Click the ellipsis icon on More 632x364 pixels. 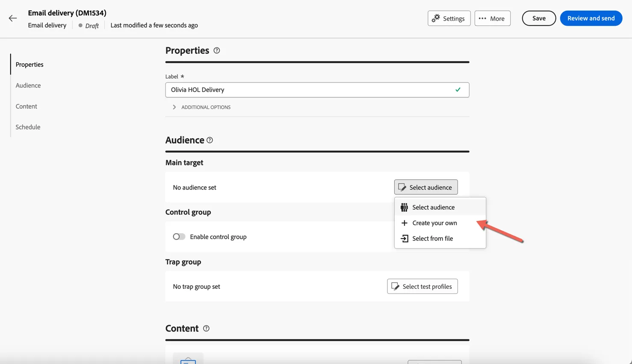point(482,18)
